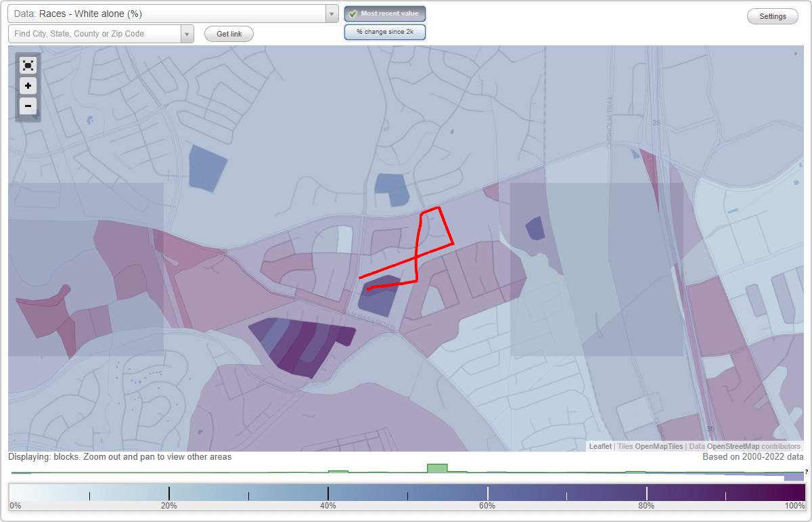Open the Settings button
Screen dimensions: 812x522
click(x=773, y=17)
